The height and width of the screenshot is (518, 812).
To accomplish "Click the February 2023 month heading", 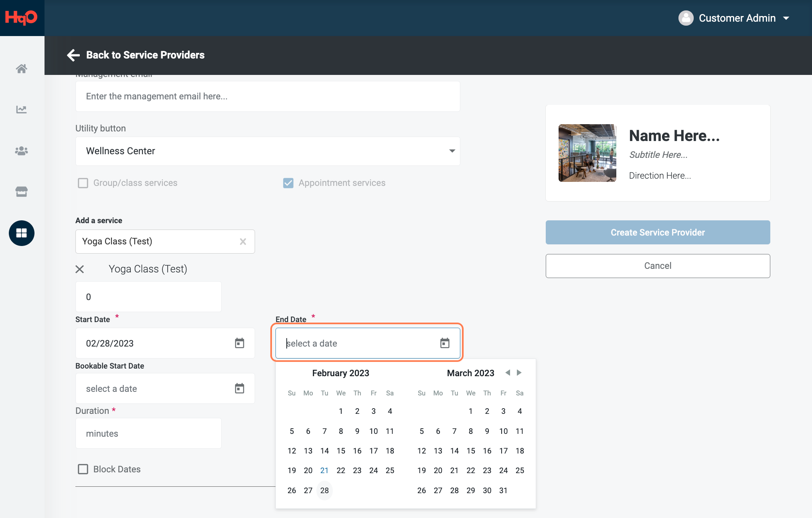I will [341, 373].
